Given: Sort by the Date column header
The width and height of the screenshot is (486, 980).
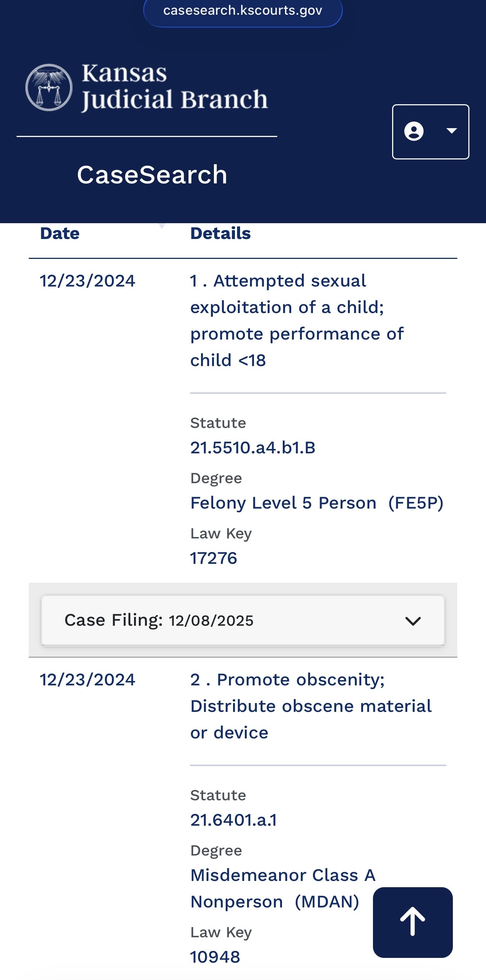Looking at the screenshot, I should 60,233.
